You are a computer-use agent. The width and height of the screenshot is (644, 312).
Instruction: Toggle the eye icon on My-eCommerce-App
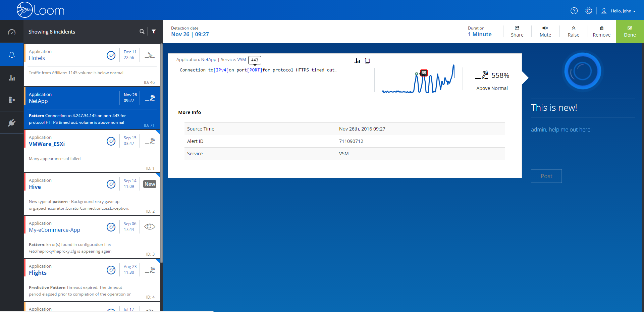[x=150, y=226]
